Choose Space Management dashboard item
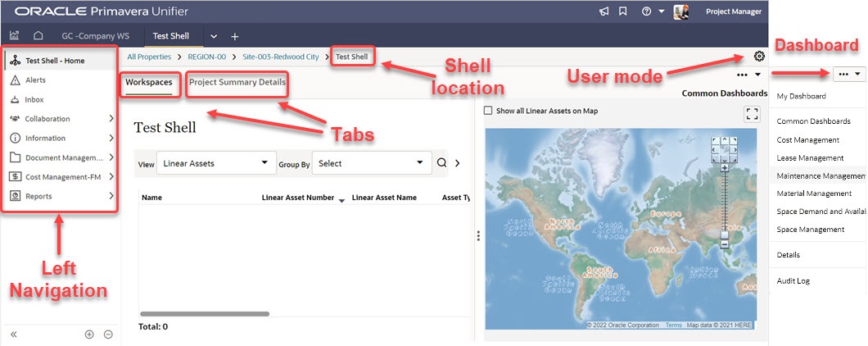The image size is (868, 346). pos(811,229)
